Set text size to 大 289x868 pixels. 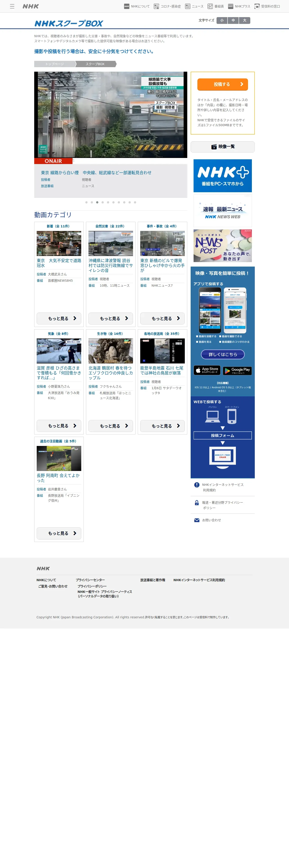coord(245,20)
